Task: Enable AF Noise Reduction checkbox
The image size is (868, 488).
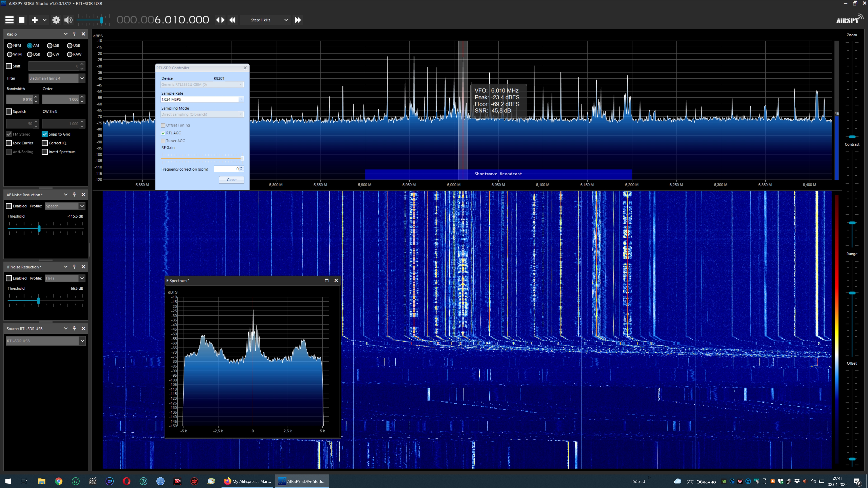Action: point(9,206)
